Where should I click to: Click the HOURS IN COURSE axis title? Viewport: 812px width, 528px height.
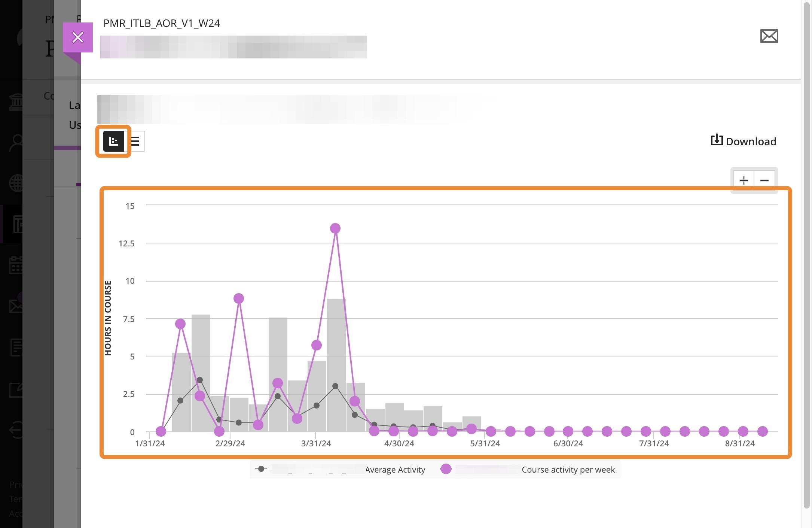[x=108, y=318]
